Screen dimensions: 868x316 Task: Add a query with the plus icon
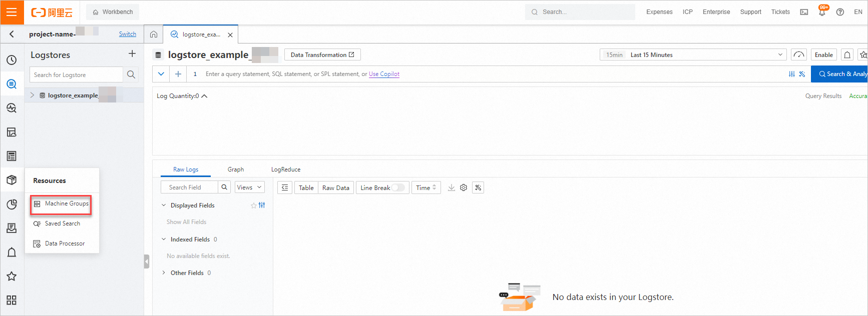click(178, 74)
